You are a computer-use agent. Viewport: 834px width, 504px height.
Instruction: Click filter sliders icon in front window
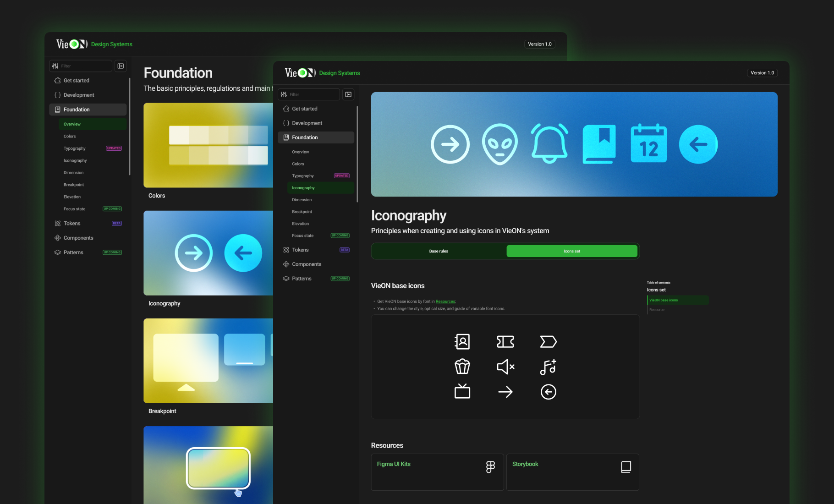click(x=284, y=94)
